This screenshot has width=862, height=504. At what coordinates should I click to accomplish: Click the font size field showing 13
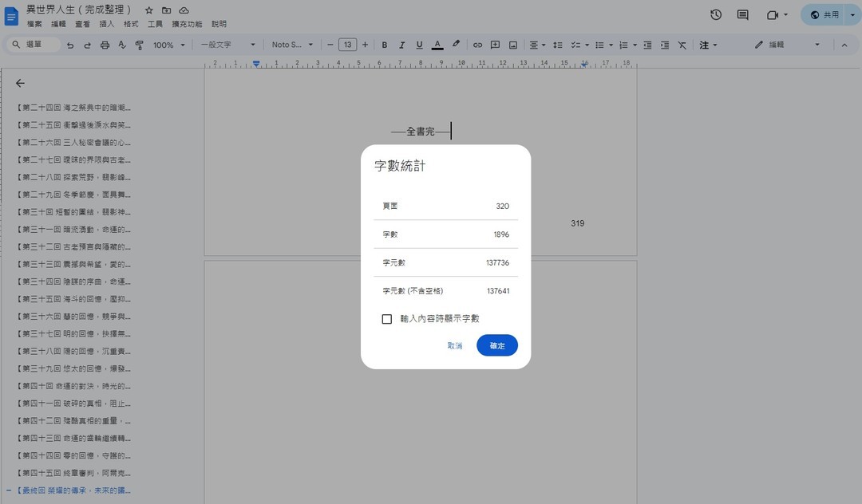click(347, 45)
